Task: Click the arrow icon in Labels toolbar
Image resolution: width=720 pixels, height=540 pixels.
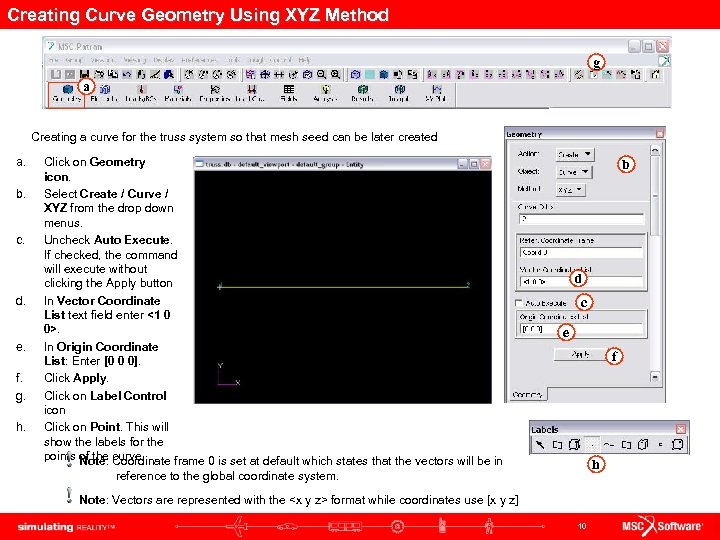Action: [540, 444]
